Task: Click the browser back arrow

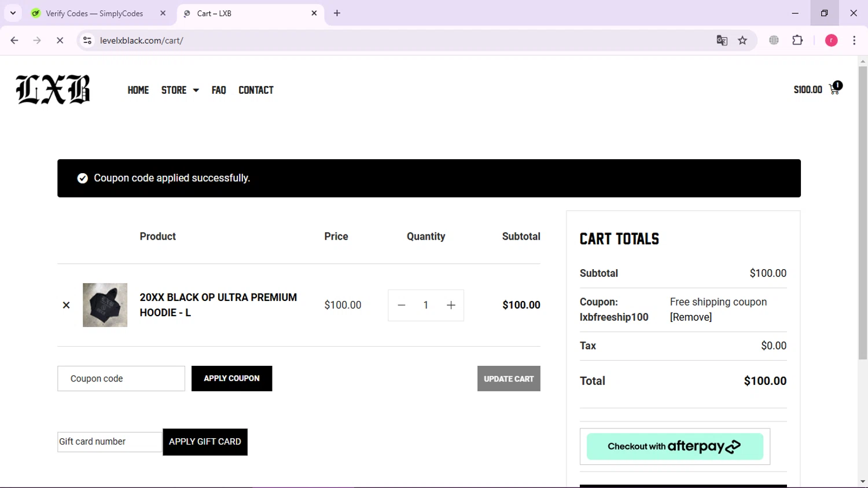Action: pyautogui.click(x=14, y=41)
